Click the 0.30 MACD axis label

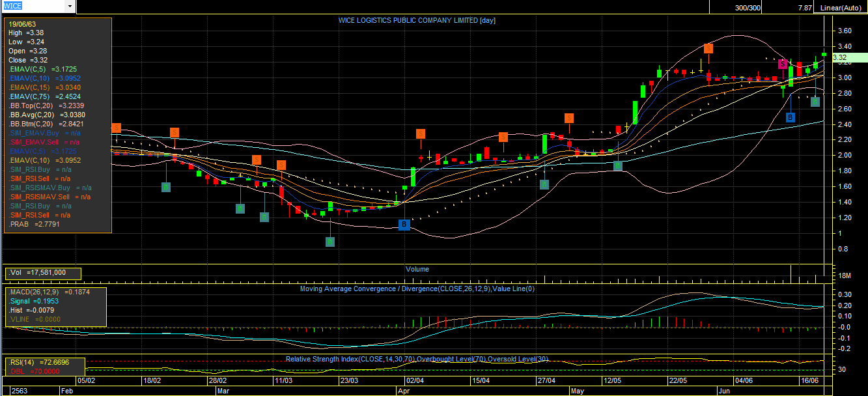(x=845, y=294)
